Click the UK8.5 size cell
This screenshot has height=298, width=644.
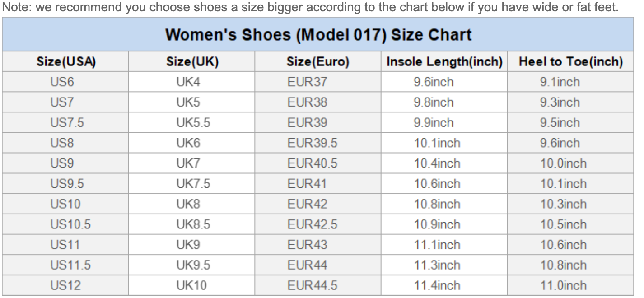point(193,224)
